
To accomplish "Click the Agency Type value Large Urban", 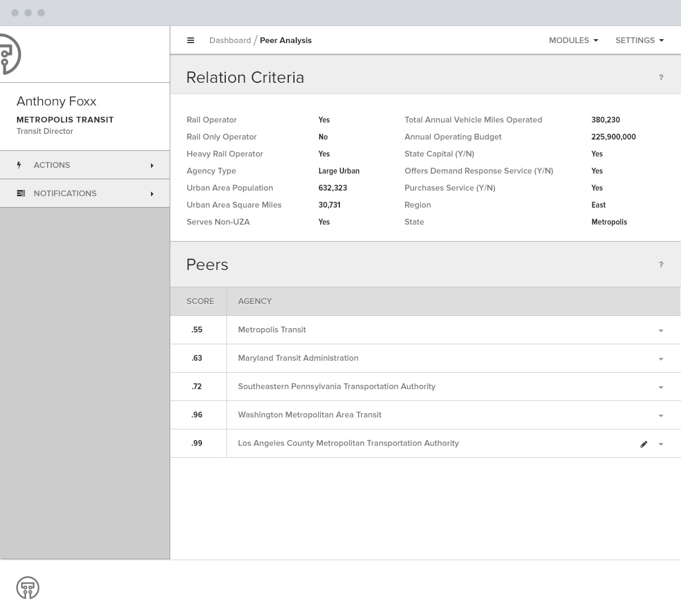I will (339, 171).
